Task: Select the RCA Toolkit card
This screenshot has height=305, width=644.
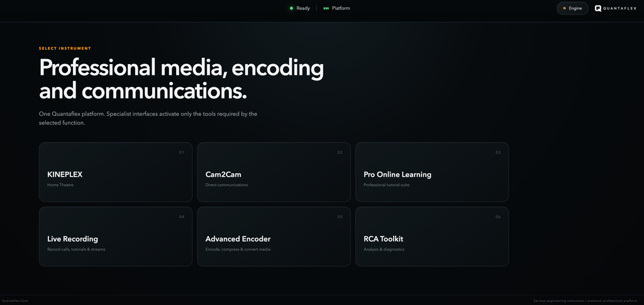Action: pos(431,236)
